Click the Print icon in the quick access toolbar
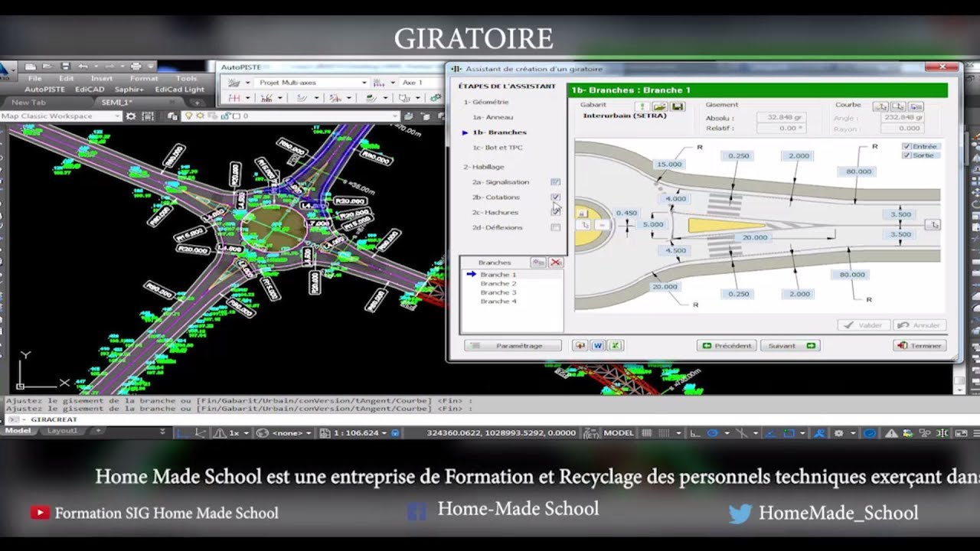Viewport: 980px width, 551px height. coord(136,67)
